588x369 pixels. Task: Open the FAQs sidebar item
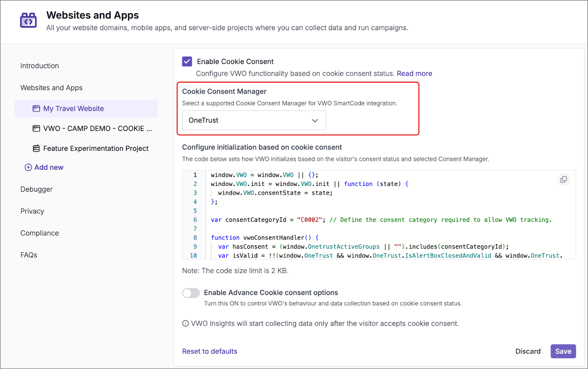29,255
